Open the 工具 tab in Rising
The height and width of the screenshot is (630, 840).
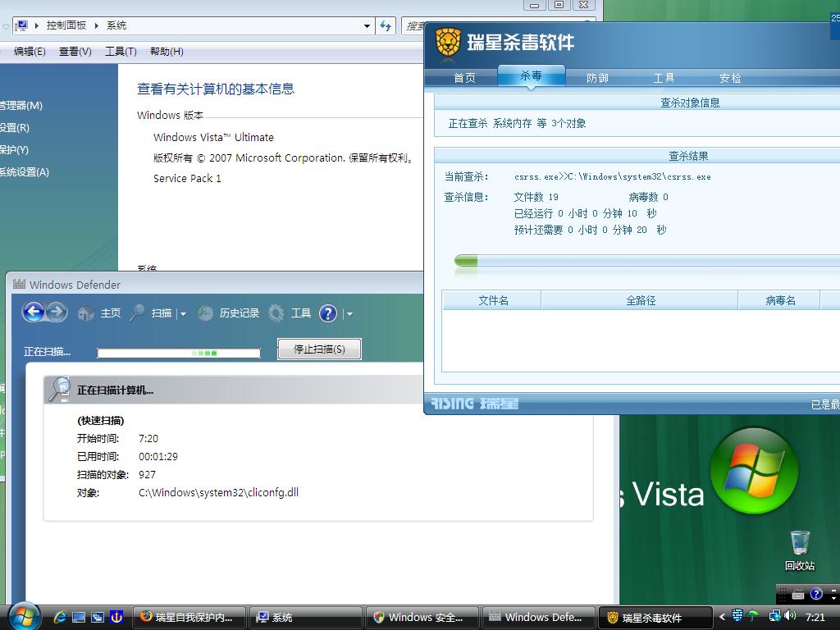tap(664, 78)
